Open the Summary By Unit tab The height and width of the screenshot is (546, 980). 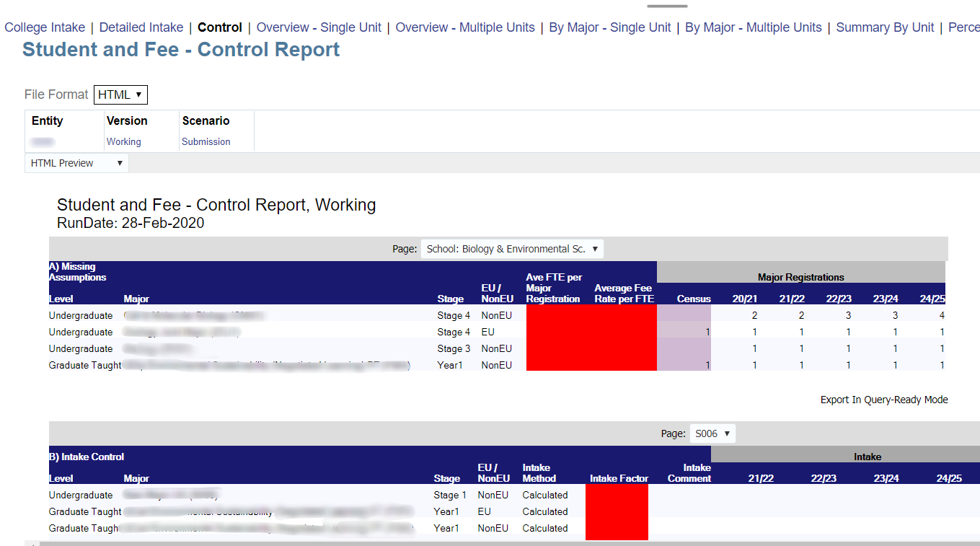(885, 27)
